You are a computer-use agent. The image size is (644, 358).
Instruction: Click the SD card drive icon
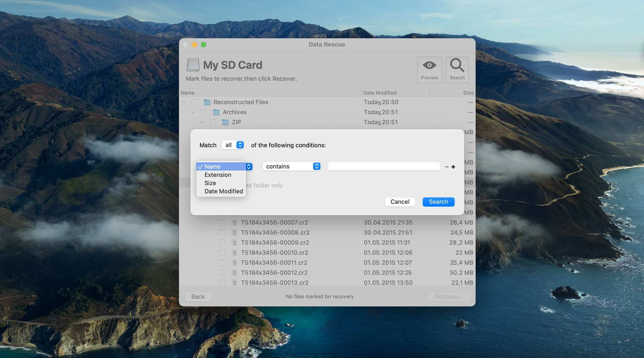click(193, 65)
